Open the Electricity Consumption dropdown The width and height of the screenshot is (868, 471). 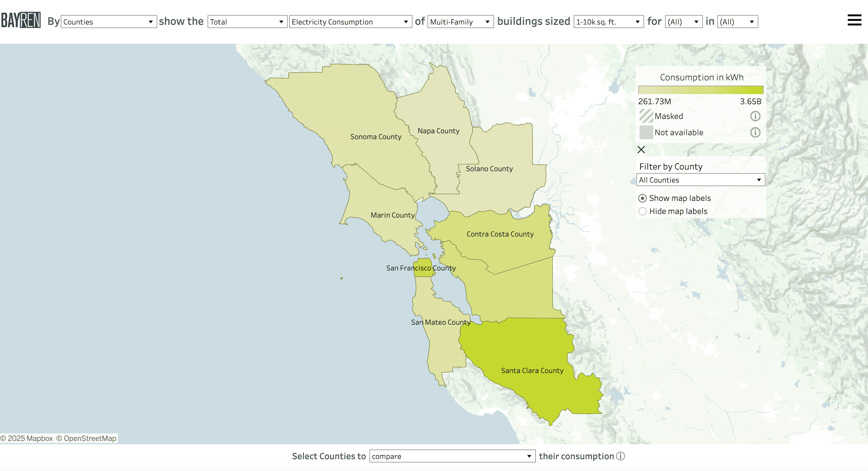coord(350,22)
